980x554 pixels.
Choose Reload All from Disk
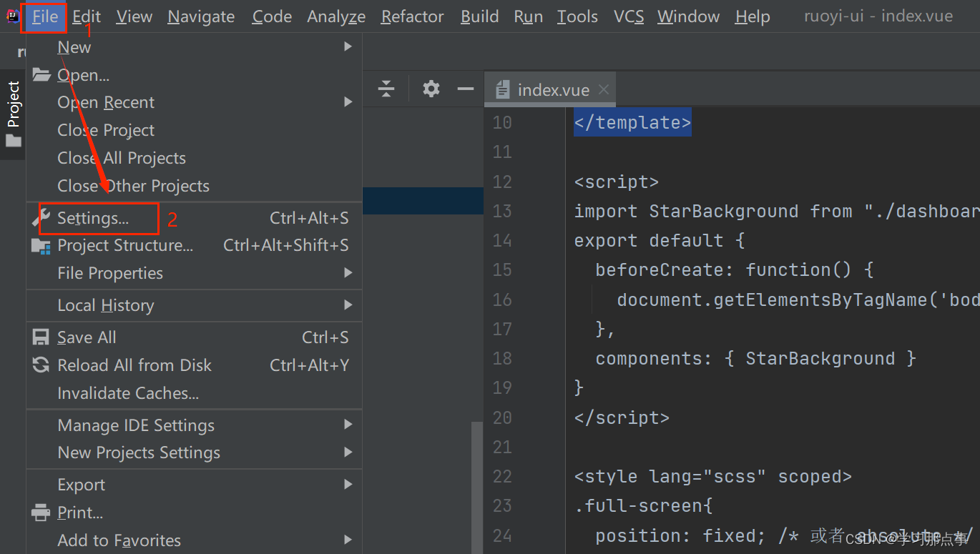(194, 365)
